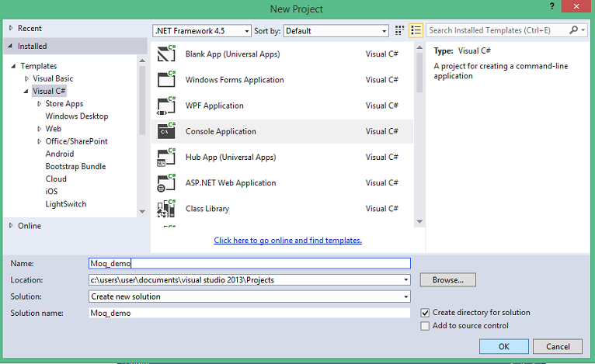
Task: Click category tree scroll up arrow
Action: [x=142, y=61]
